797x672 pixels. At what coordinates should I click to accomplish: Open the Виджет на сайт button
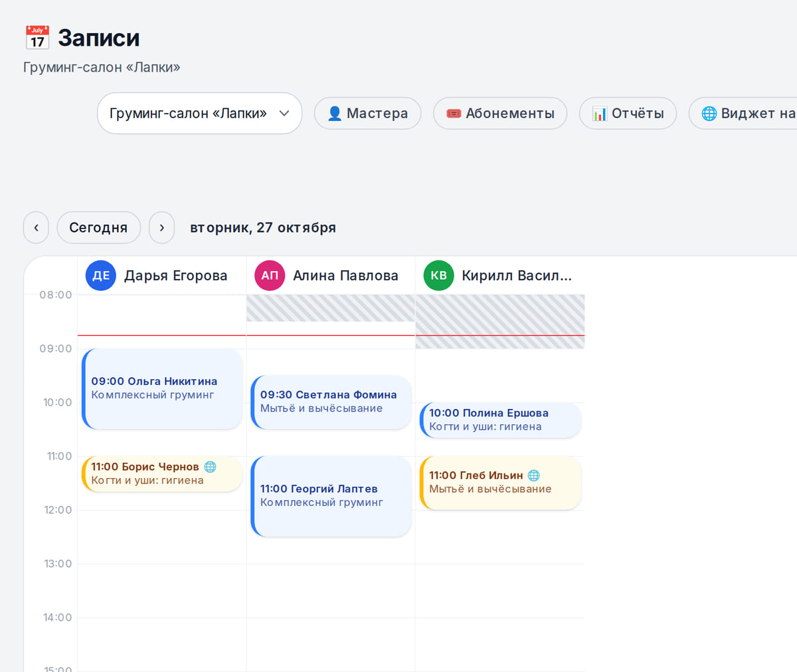coord(743,114)
